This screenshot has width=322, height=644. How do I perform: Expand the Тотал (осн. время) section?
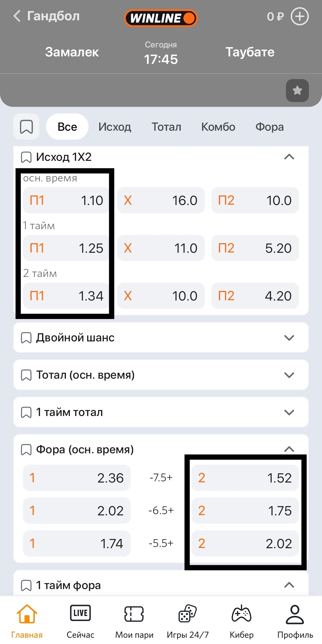(289, 375)
